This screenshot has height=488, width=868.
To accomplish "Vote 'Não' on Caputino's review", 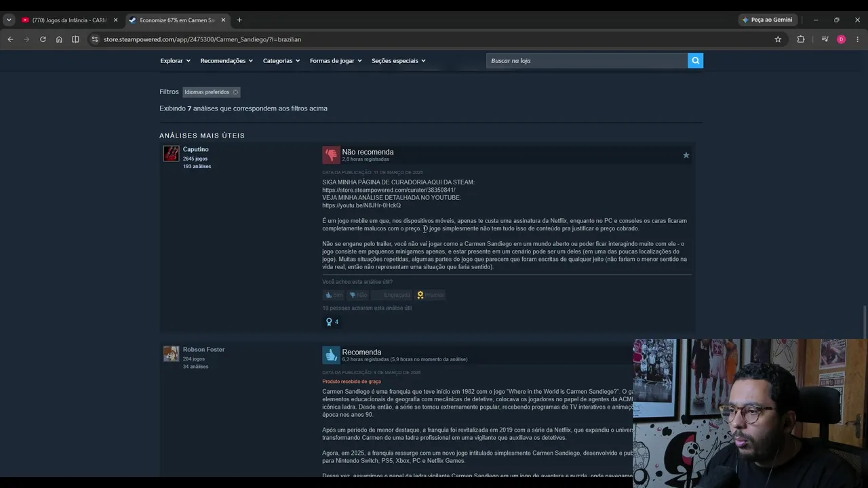I will tap(358, 295).
